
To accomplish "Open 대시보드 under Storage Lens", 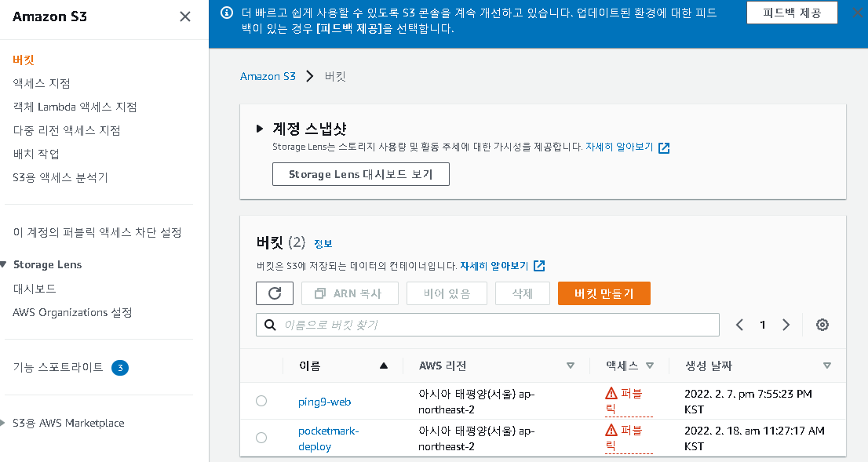I will tap(35, 289).
